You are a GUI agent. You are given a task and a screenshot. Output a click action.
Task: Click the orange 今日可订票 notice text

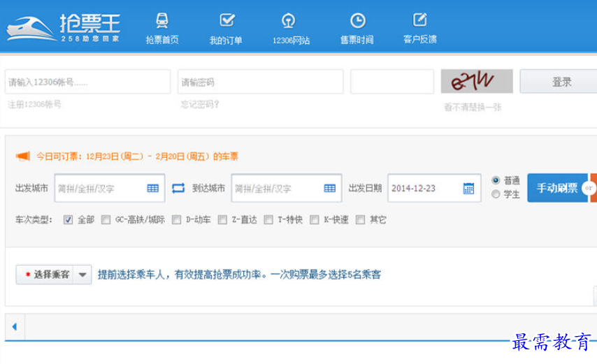pyautogui.click(x=137, y=156)
